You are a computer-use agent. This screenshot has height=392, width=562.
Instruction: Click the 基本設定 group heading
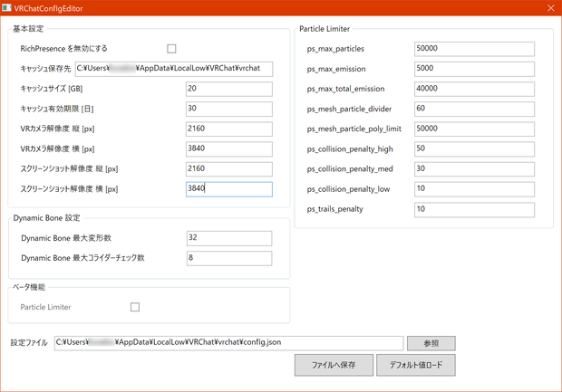[x=28, y=29]
